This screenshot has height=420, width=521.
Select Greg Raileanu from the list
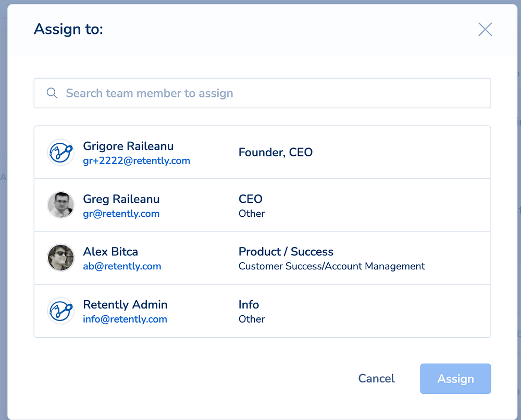click(x=121, y=199)
